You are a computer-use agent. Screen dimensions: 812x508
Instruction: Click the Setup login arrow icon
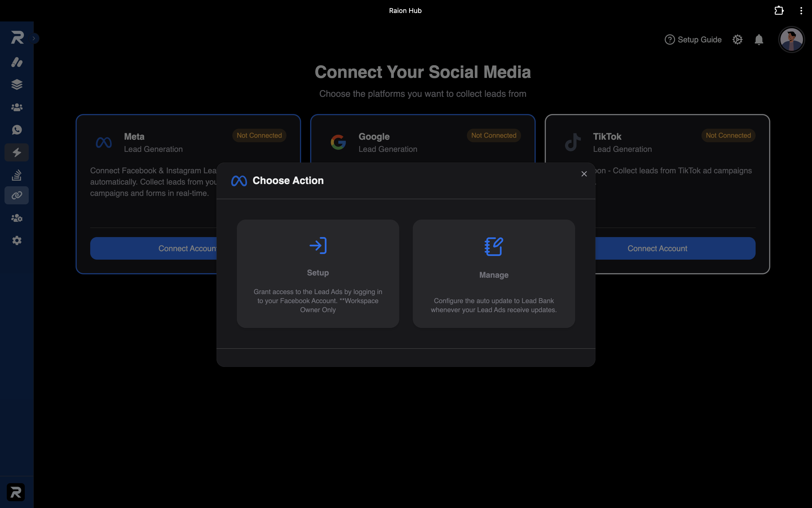point(318,246)
